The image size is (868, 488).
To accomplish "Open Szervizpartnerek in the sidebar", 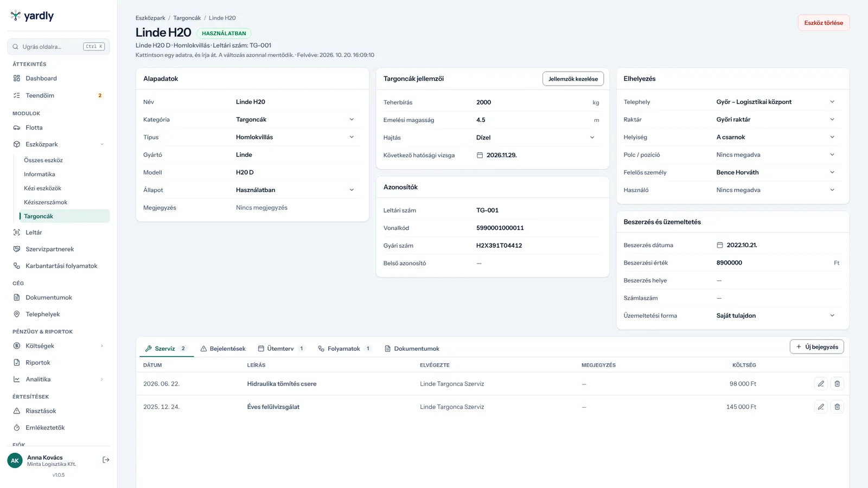I will tap(59, 249).
